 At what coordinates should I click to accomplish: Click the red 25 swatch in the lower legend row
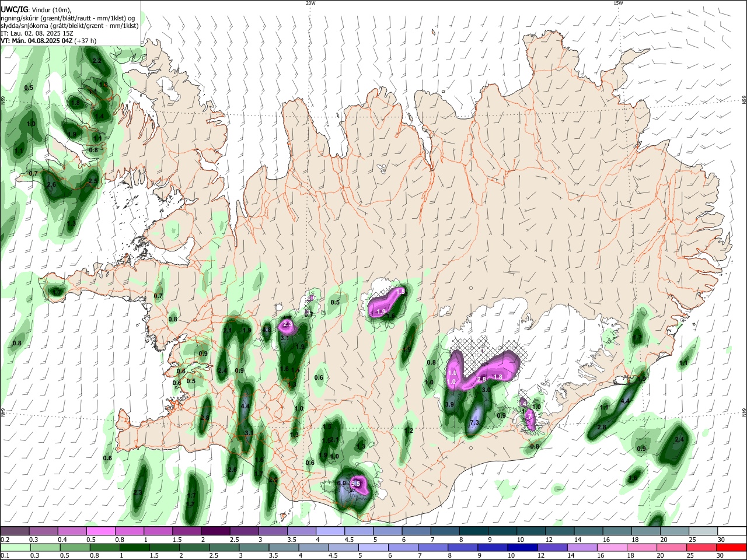pos(702,547)
